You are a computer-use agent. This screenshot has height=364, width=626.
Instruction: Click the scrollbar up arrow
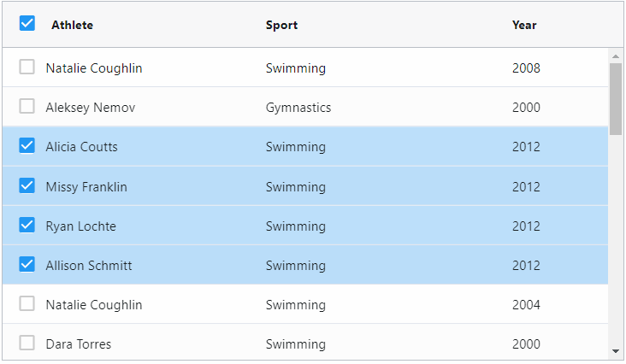[616, 56]
